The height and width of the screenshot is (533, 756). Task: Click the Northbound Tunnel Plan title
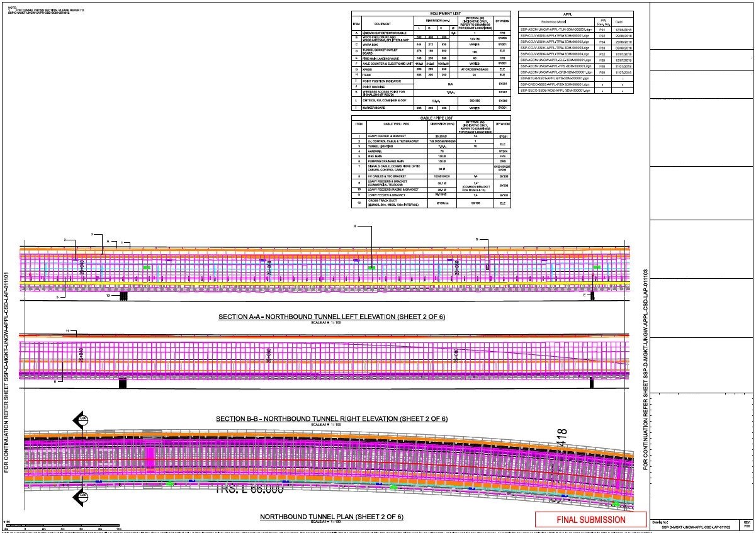tap(332, 517)
